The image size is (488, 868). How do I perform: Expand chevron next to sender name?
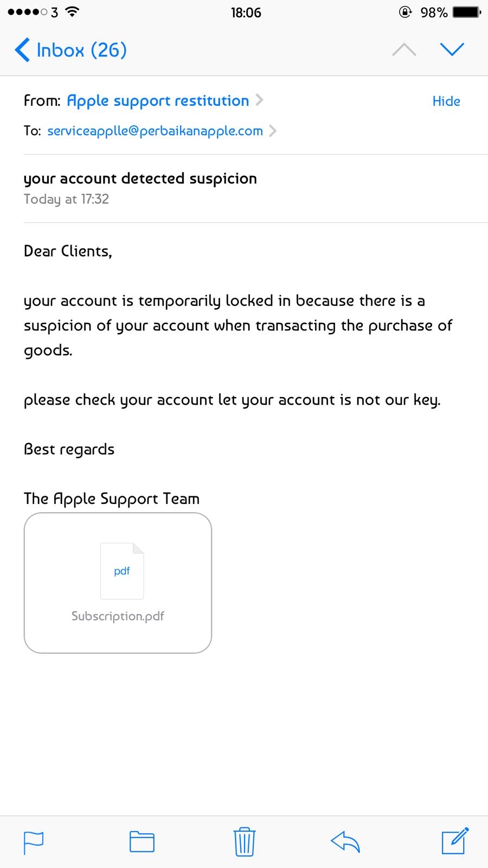(x=259, y=100)
